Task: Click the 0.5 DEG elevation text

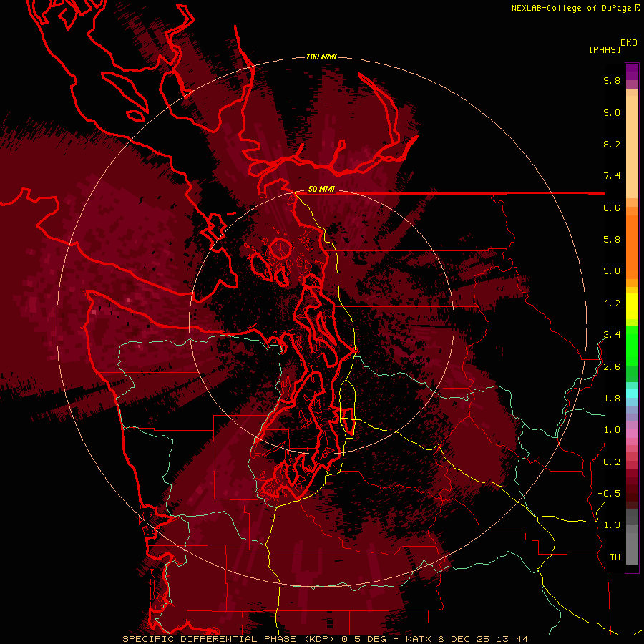Action: [365, 639]
